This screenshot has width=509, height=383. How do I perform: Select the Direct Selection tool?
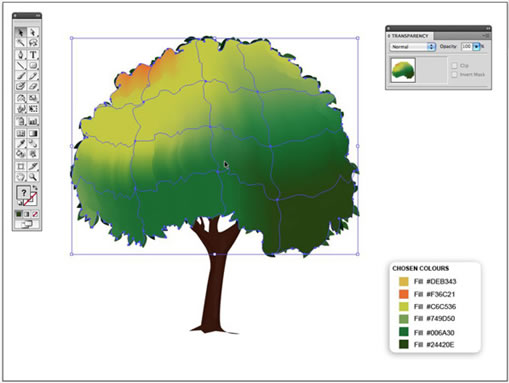tap(33, 32)
